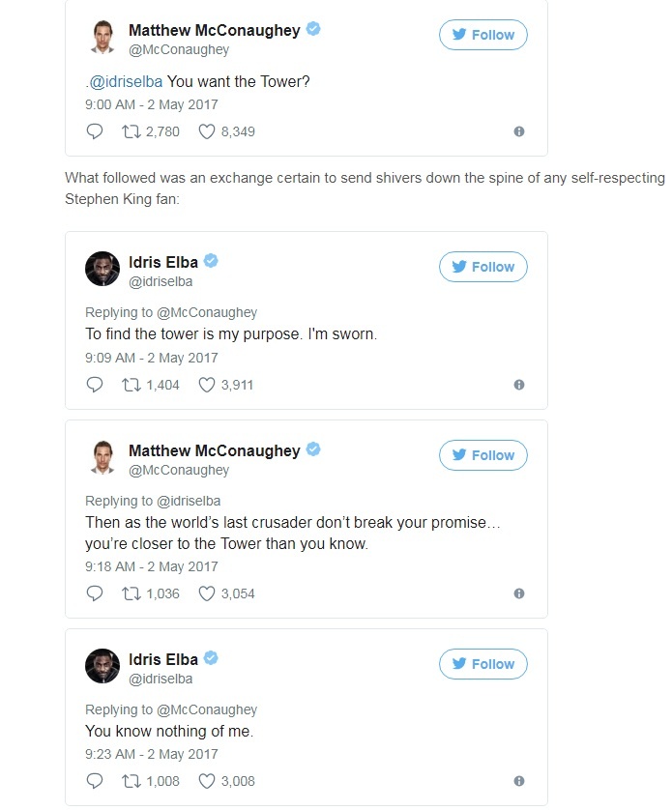Retweet the "You want the Tower?" tweet
672x810 pixels.
(131, 131)
